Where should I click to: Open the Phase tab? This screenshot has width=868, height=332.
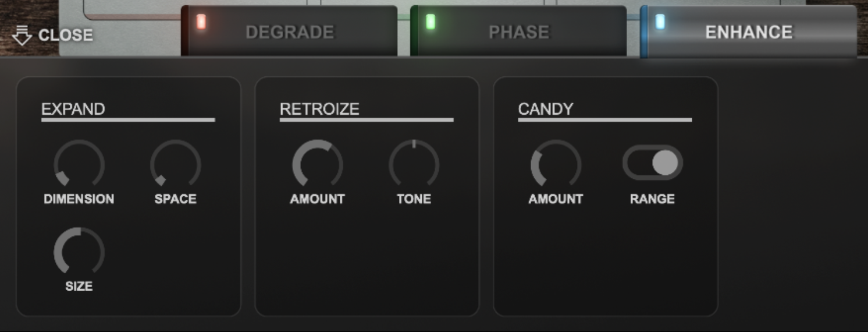point(519,32)
